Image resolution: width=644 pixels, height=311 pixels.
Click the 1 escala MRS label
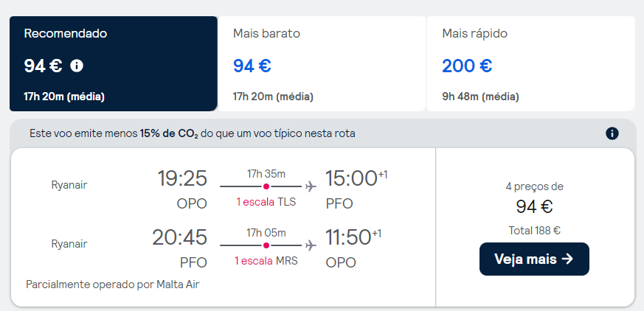coord(266,261)
